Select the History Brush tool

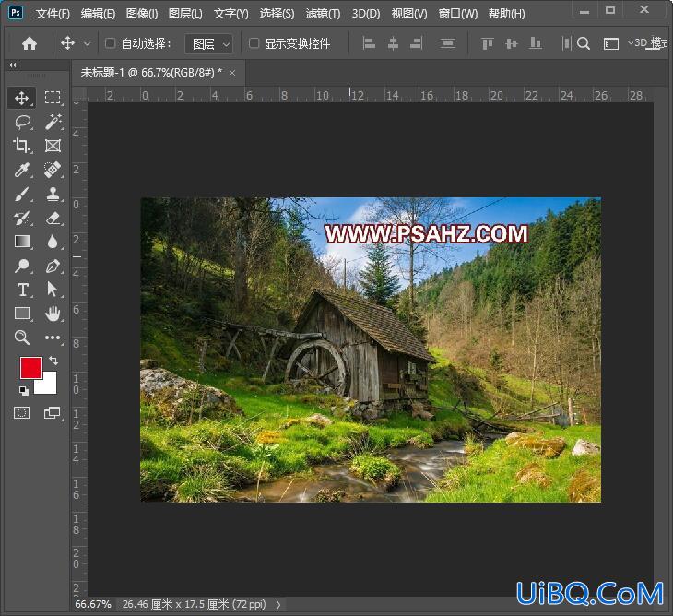21,218
